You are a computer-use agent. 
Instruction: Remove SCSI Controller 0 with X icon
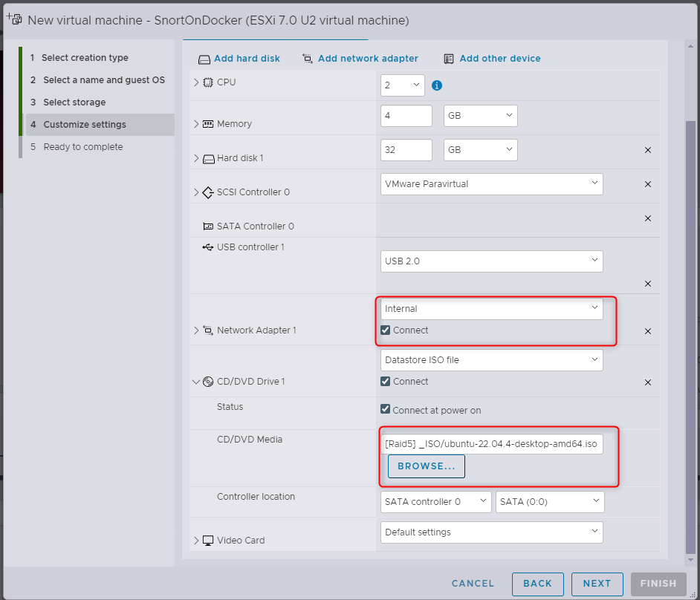pyautogui.click(x=647, y=184)
